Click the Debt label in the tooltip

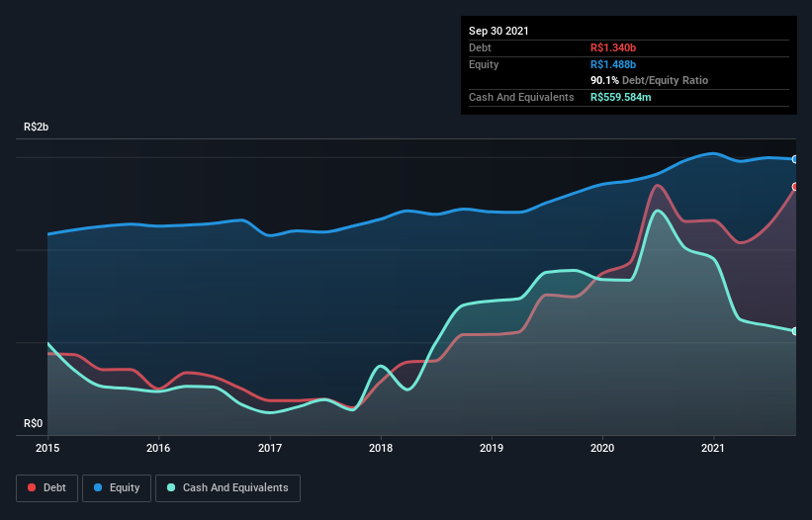480,47
